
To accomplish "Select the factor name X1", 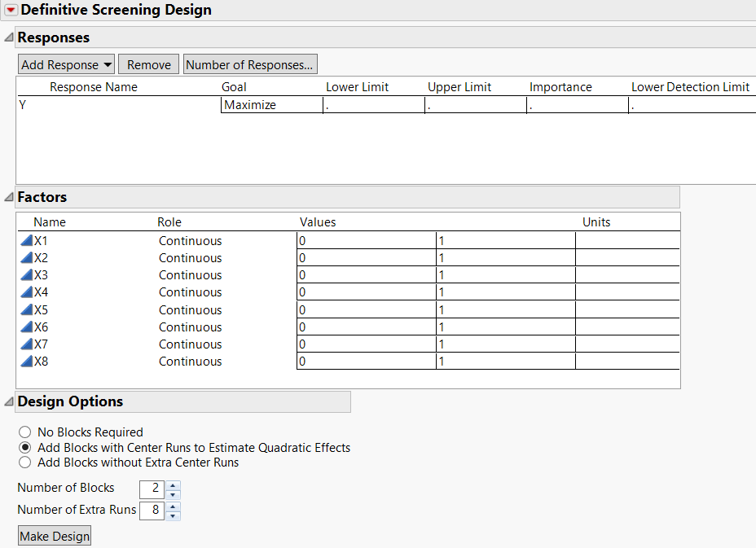I will coord(41,240).
